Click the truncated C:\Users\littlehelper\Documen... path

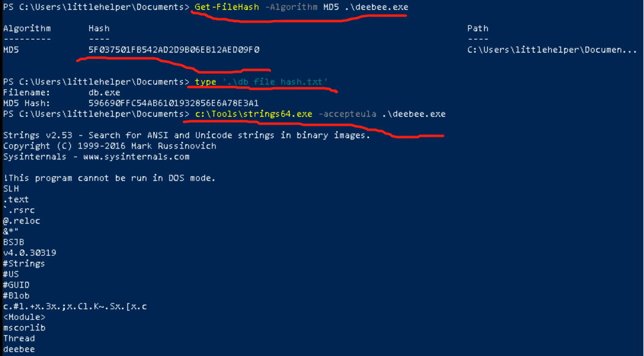[x=552, y=49]
